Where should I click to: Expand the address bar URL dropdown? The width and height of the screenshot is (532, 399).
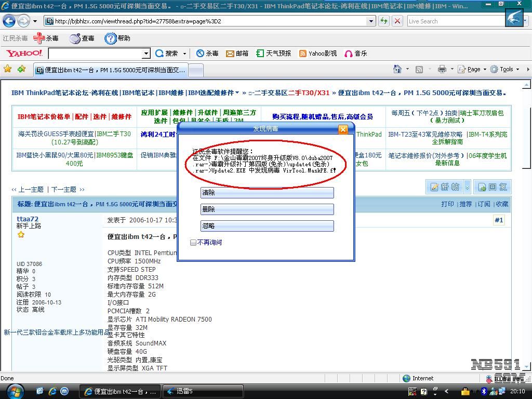coord(371,21)
